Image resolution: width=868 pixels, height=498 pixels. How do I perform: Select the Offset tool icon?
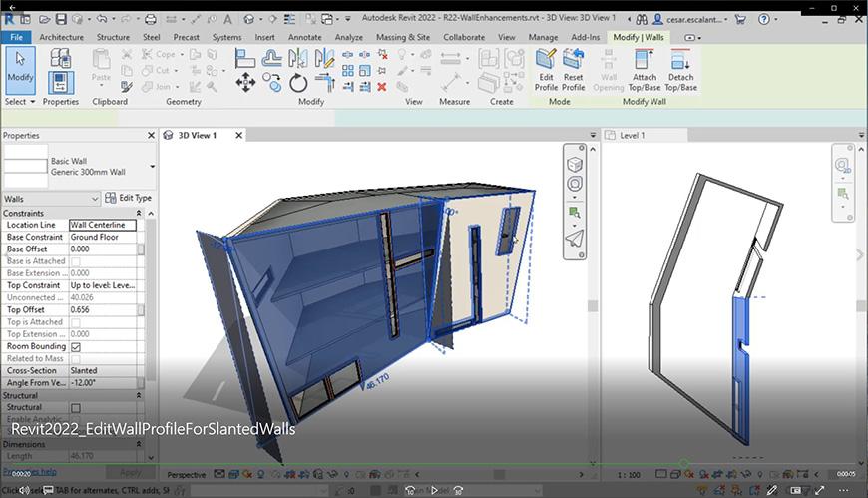click(271, 58)
